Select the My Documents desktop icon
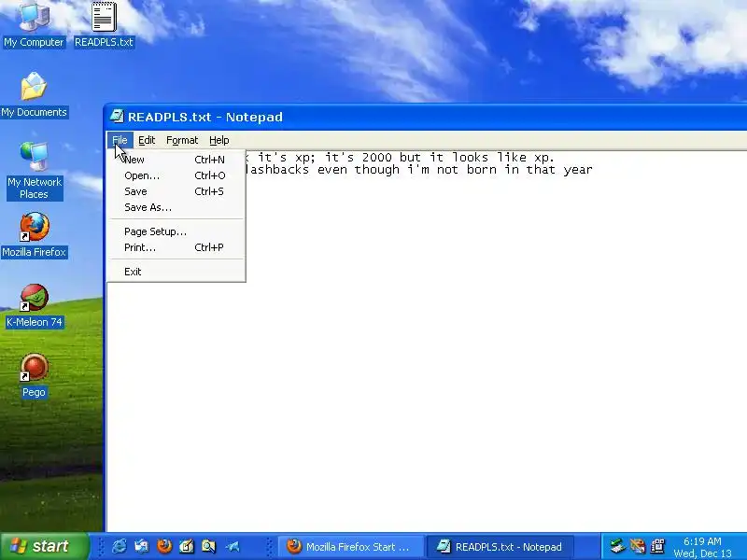 tap(34, 95)
